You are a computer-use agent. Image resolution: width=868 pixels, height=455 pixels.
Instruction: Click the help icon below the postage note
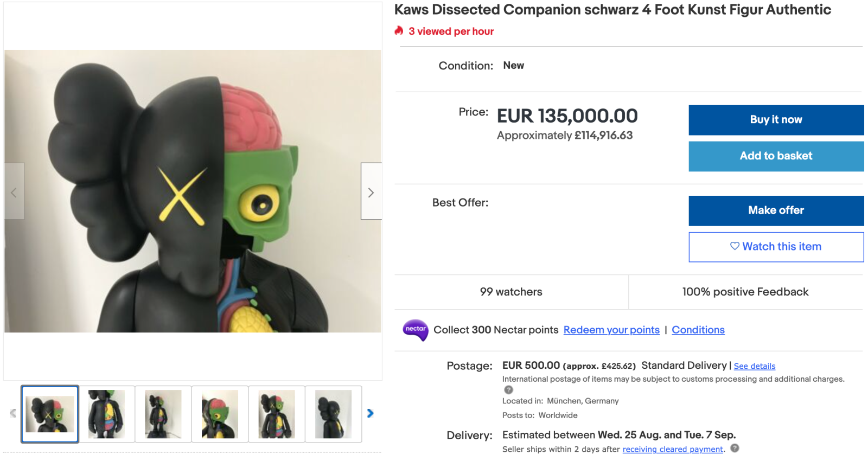[x=508, y=390]
